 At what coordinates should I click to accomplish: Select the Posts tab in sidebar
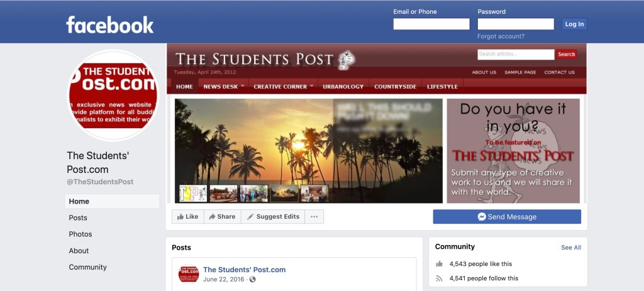point(78,217)
